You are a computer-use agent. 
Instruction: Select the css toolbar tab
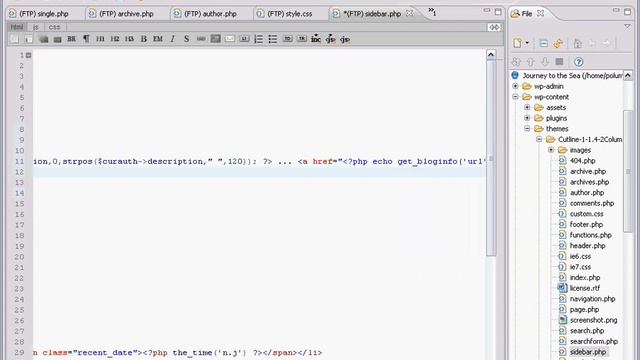pyautogui.click(x=54, y=27)
